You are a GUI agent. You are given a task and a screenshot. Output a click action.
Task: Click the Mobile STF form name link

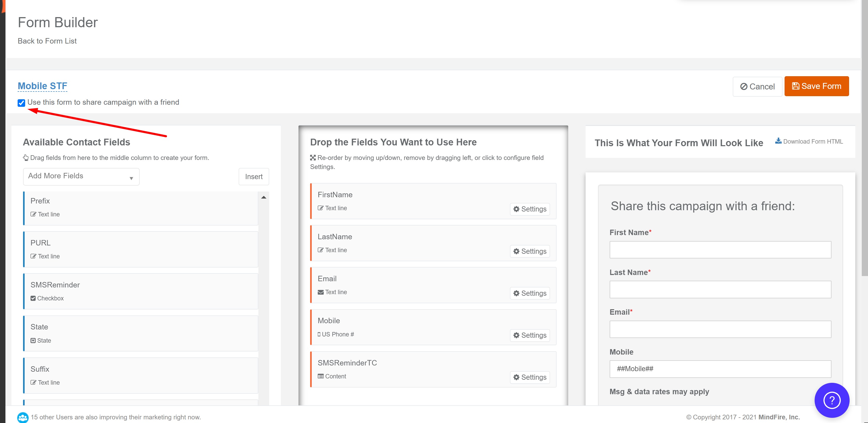tap(42, 86)
